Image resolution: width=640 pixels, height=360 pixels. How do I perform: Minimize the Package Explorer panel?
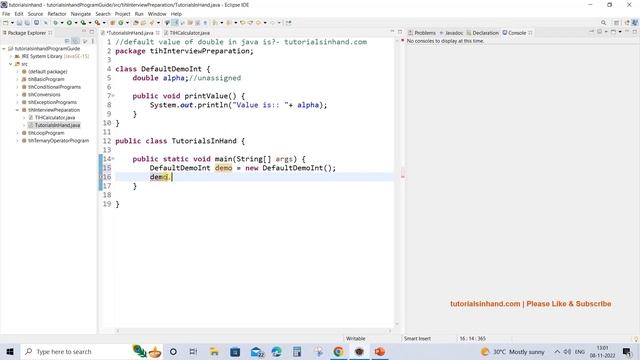coord(84,32)
